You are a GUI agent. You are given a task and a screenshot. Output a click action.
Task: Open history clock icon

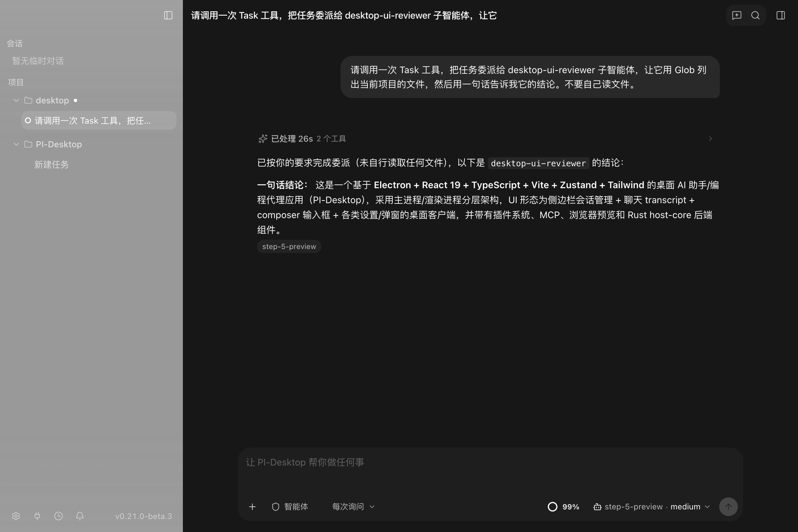coord(59,516)
